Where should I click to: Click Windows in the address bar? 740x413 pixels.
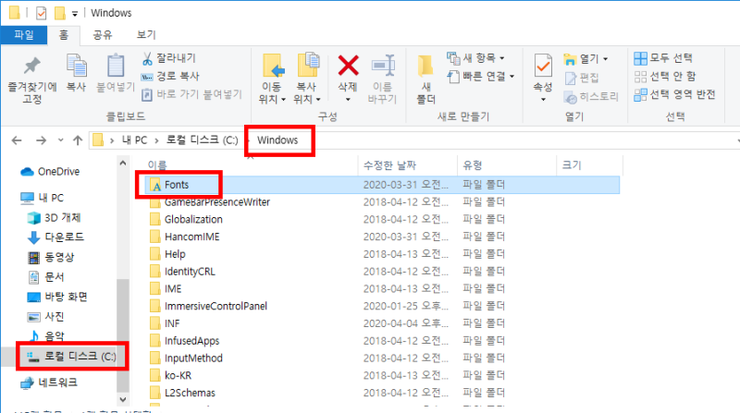pos(278,140)
